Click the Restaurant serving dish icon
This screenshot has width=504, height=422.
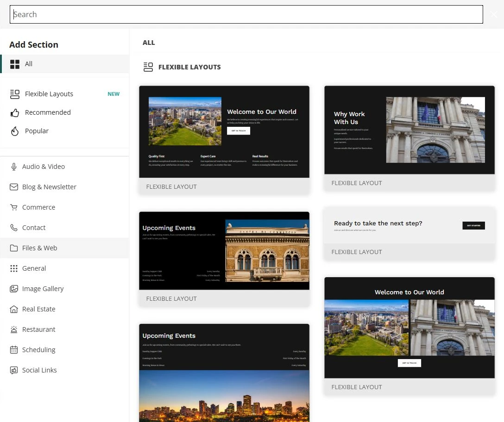pyautogui.click(x=14, y=329)
